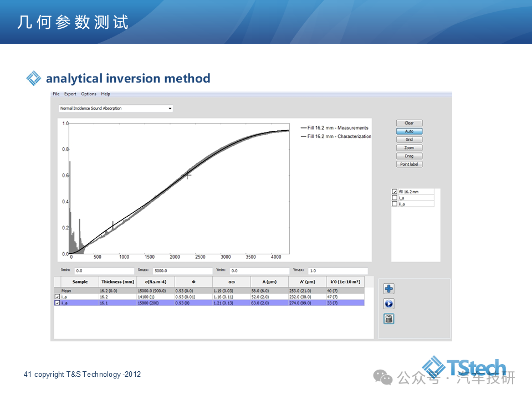Click the Thickness (mm) column header

[117, 282]
